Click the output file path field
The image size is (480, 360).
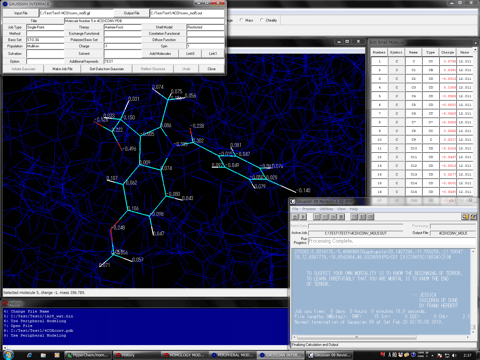click(x=187, y=13)
